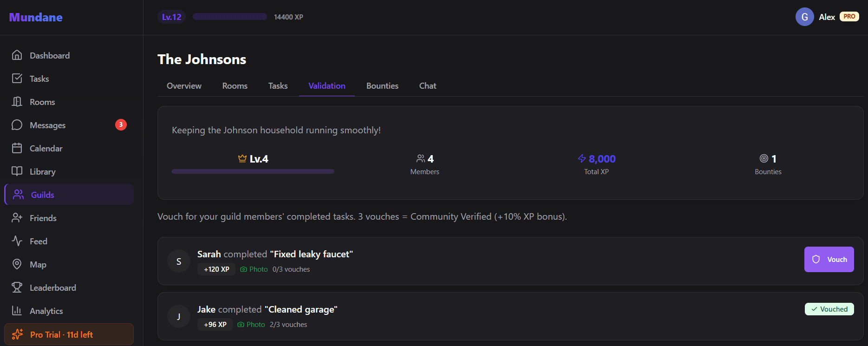Open Dashboard from the sidebar home icon
Image resolution: width=868 pixels, height=346 pixels.
point(17,55)
